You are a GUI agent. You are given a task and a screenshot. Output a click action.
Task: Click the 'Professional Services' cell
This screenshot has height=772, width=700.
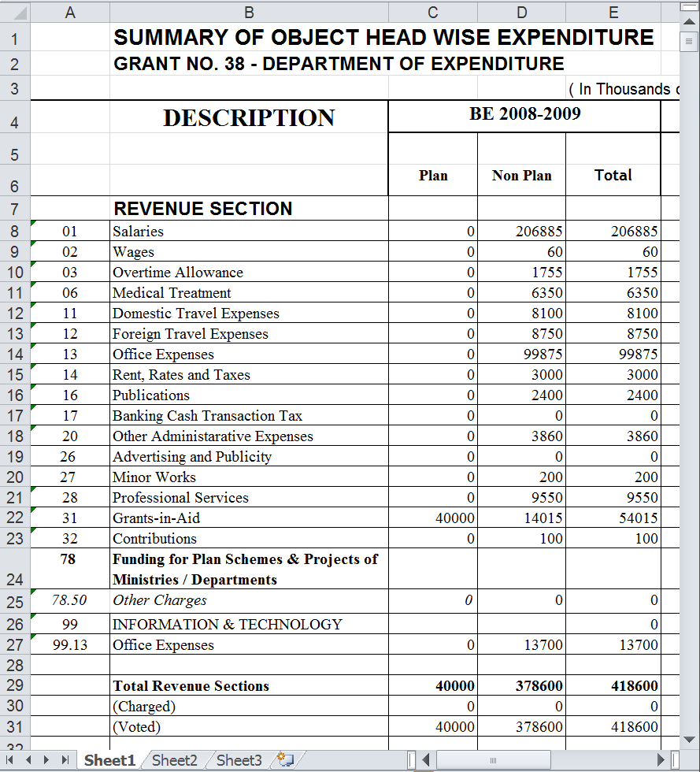(249, 497)
